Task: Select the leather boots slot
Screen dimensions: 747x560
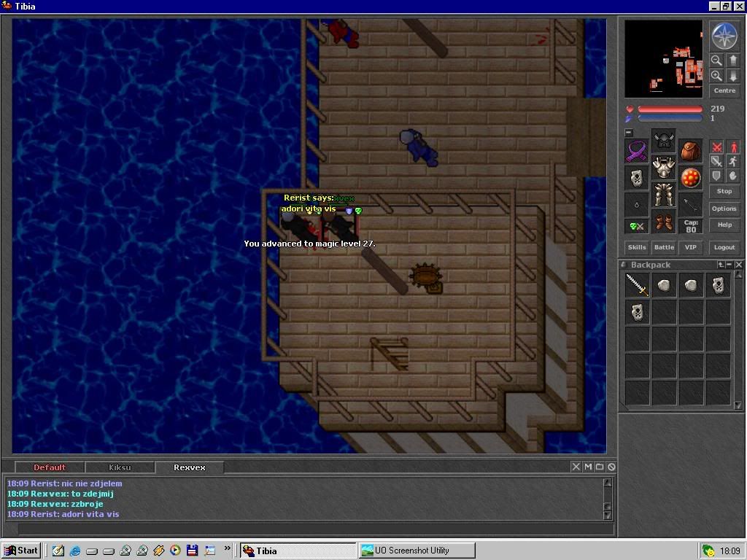Action: tap(664, 222)
